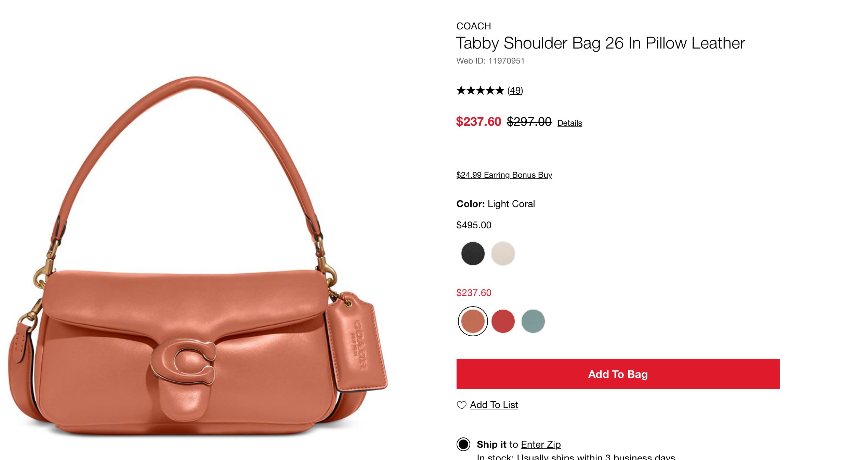868x460 pixels.
Task: View the 49 customer reviews link
Action: [515, 91]
